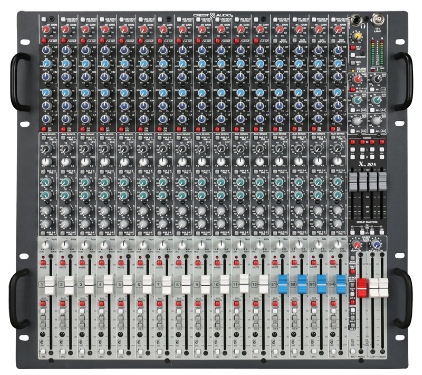Screen dimensions: 422x375
Task: Push channel 1's white button at strip bottom
Action: 43,352
